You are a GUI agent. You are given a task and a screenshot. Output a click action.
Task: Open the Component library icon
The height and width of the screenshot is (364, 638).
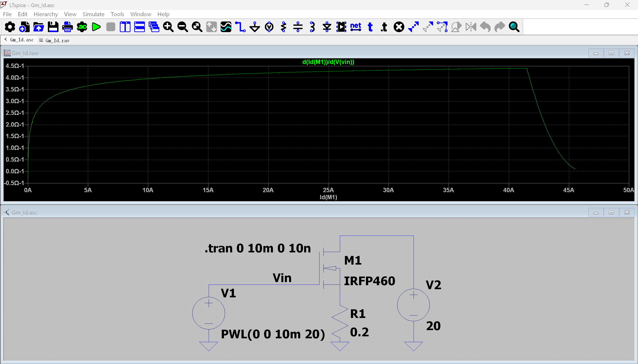341,27
